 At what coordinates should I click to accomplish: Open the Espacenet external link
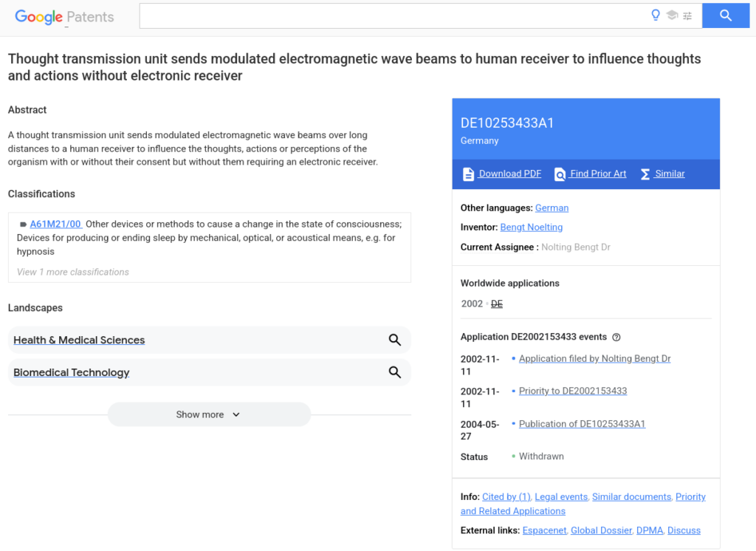[x=543, y=530]
